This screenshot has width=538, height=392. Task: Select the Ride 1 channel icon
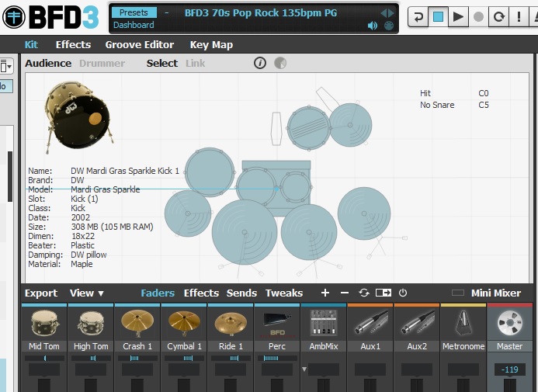(231, 324)
